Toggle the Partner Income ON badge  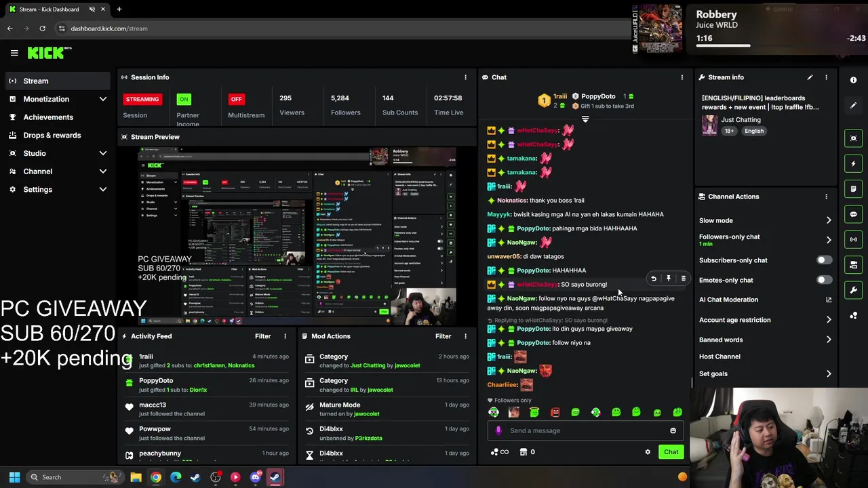click(183, 99)
